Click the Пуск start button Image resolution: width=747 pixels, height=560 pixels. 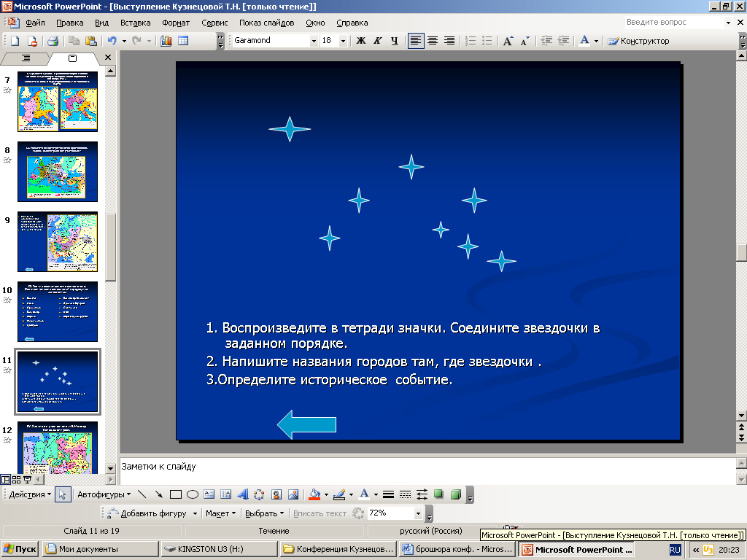tap(19, 549)
